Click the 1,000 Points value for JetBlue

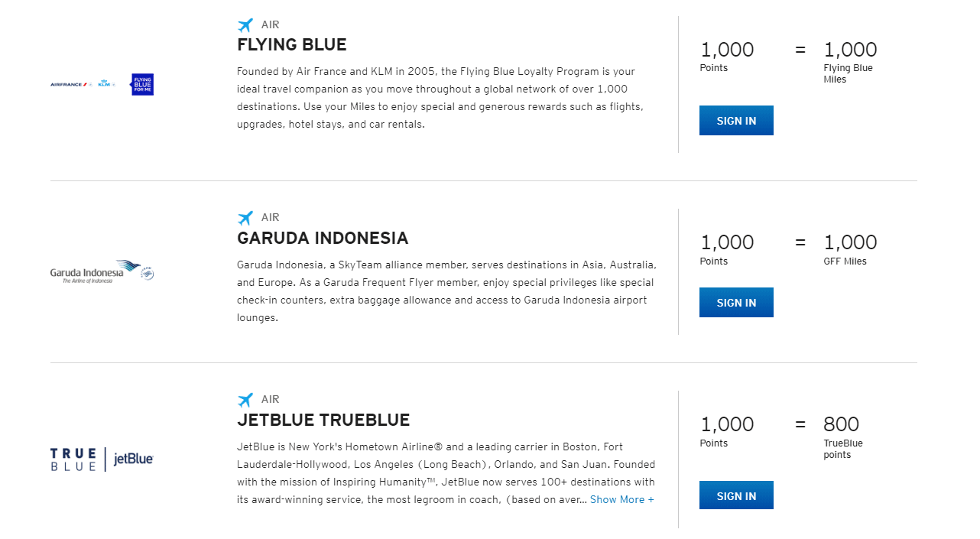727,424
